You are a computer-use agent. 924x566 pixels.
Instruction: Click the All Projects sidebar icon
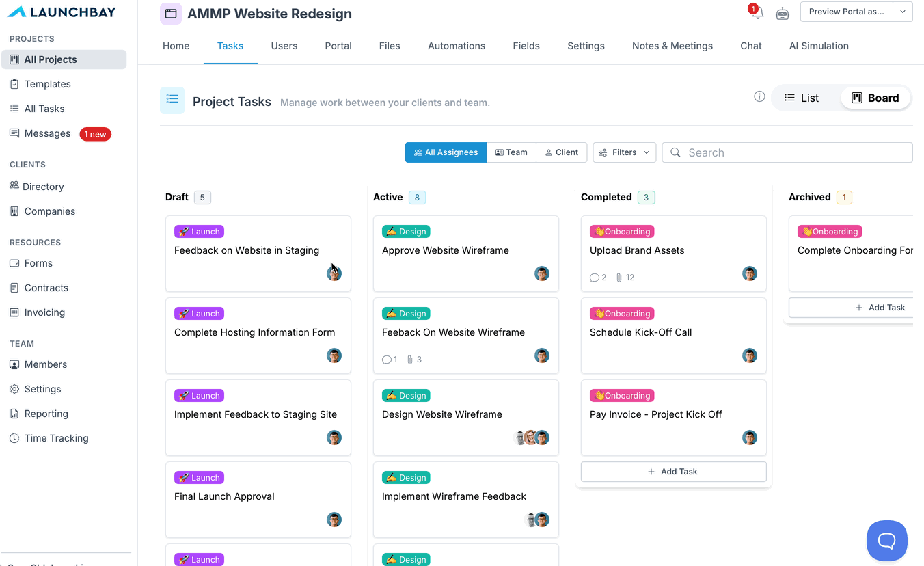(14, 59)
